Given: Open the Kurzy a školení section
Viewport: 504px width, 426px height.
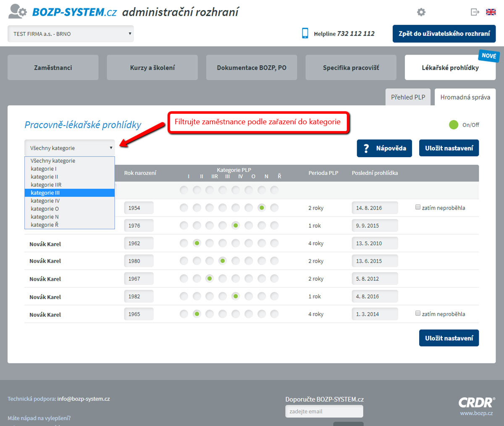Looking at the screenshot, I should [x=152, y=68].
